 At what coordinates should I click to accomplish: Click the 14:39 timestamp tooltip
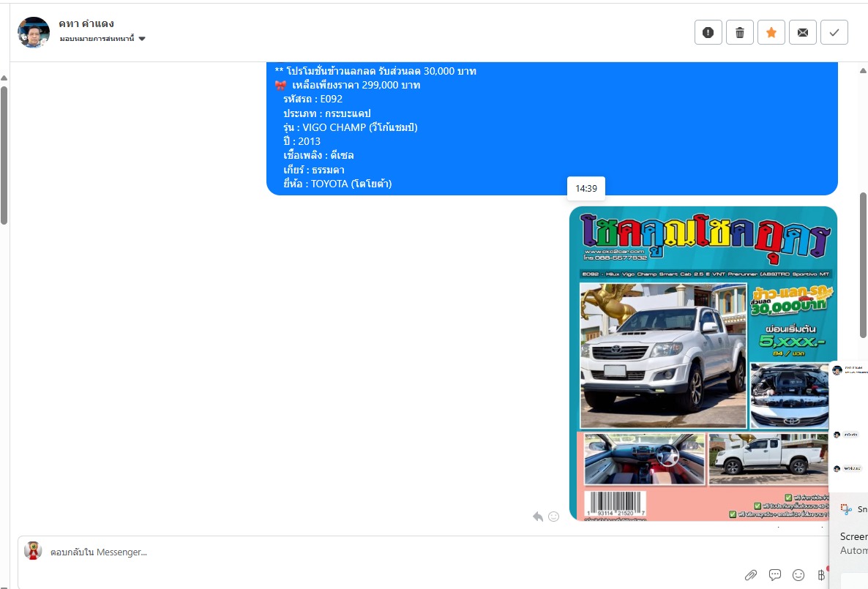586,188
